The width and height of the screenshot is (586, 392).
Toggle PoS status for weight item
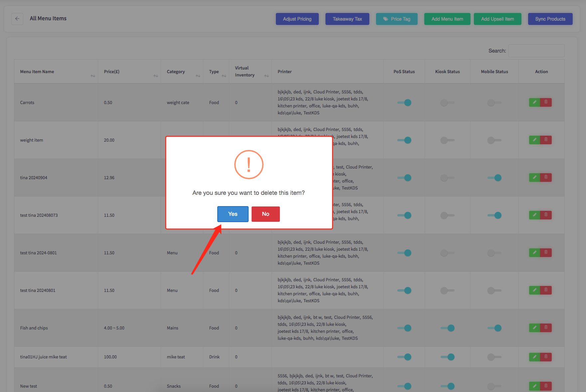pyautogui.click(x=404, y=140)
